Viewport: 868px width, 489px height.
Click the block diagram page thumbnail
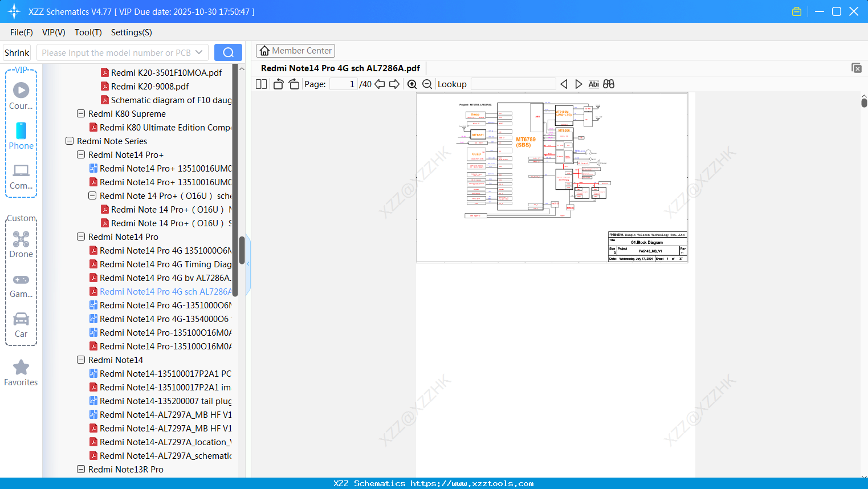tap(552, 178)
